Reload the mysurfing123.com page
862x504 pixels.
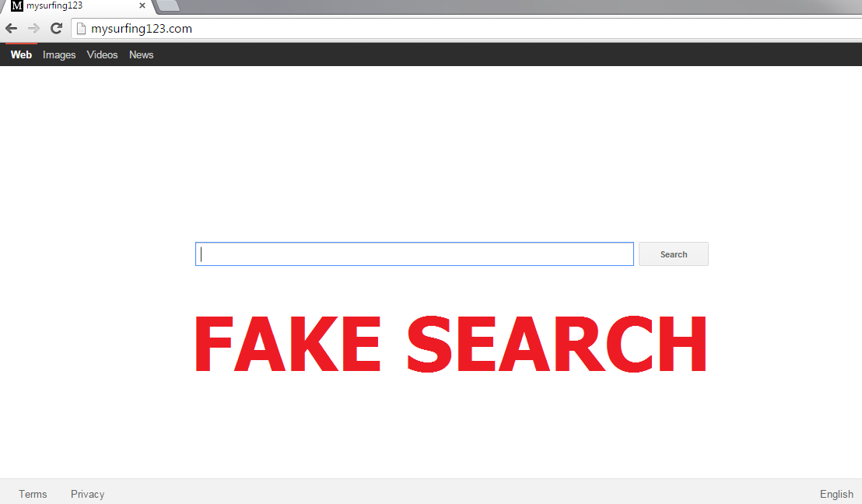coord(56,29)
